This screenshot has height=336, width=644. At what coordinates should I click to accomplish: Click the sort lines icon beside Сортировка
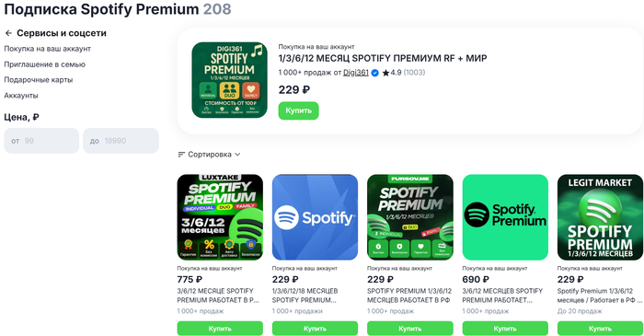181,155
